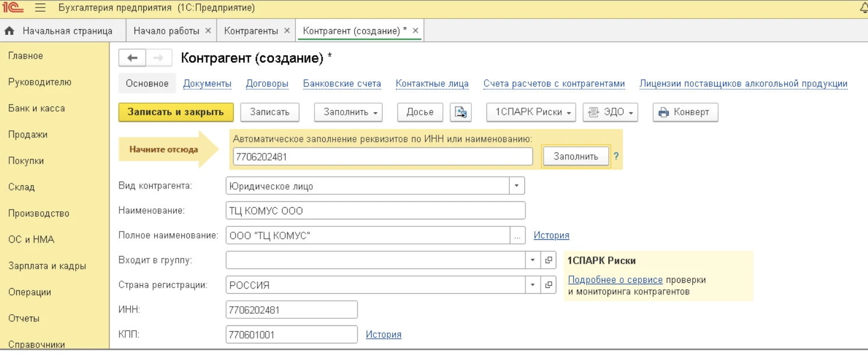Open the Заполнить dropdown button in toolbar
The height and width of the screenshot is (355, 868).
click(348, 112)
